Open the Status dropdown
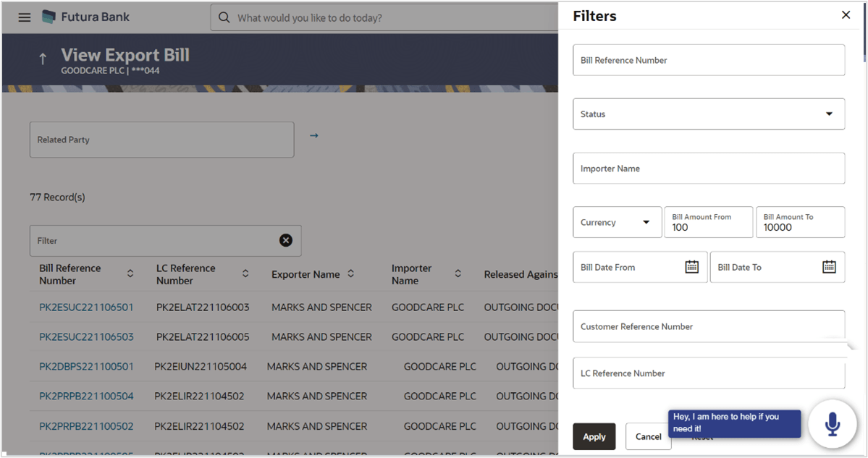Viewport: 868px width, 458px height. tap(829, 114)
